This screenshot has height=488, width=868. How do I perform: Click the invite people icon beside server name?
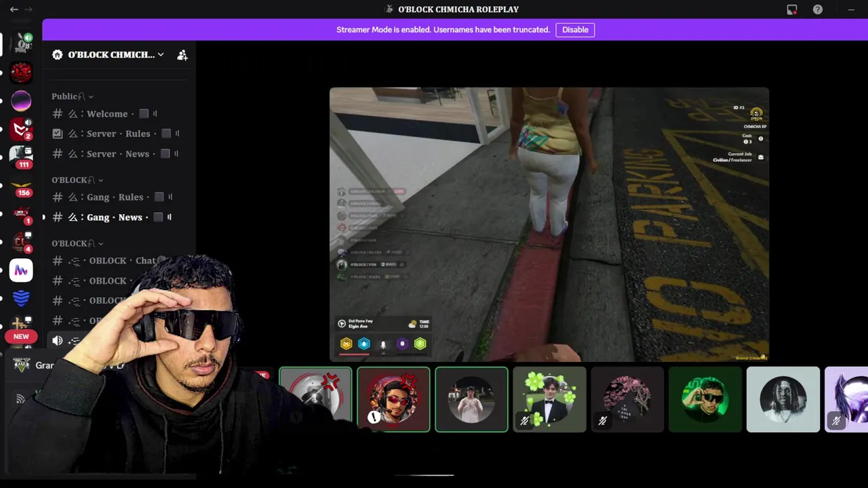(x=182, y=55)
